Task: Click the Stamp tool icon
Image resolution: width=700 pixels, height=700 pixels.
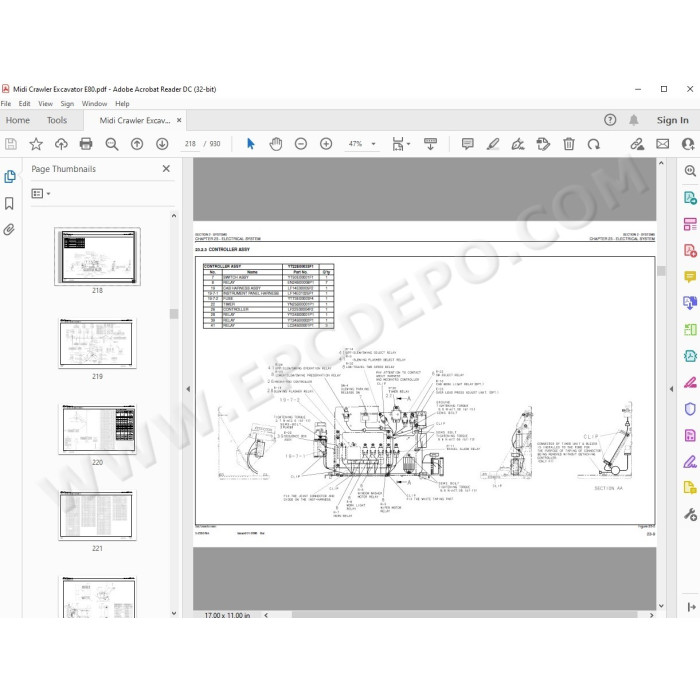Action: click(x=543, y=144)
